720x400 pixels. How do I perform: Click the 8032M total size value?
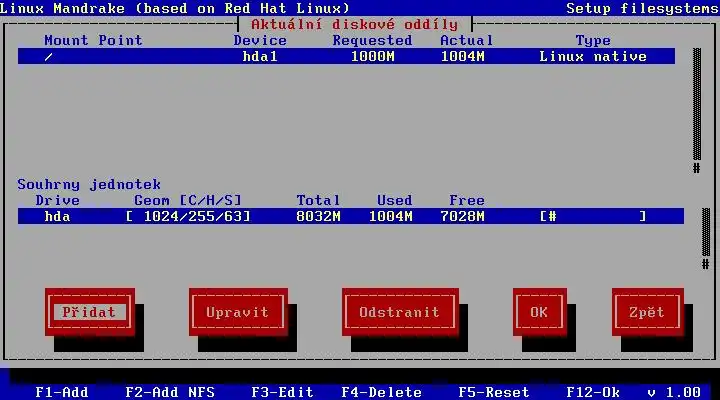318,216
